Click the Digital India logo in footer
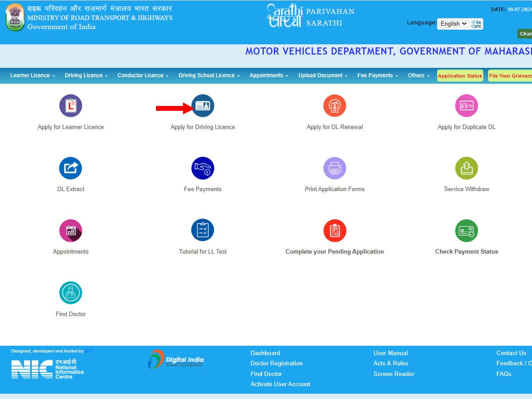 click(176, 360)
